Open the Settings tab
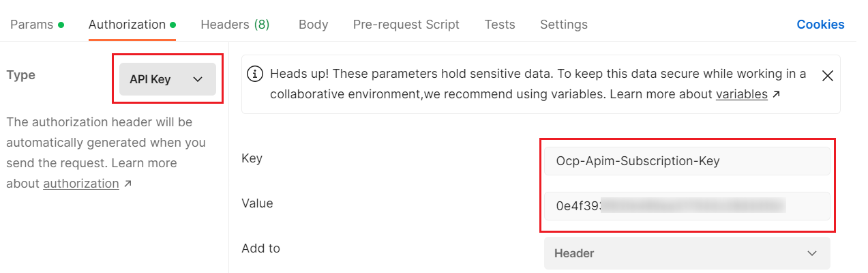The height and width of the screenshot is (273, 868). (563, 25)
